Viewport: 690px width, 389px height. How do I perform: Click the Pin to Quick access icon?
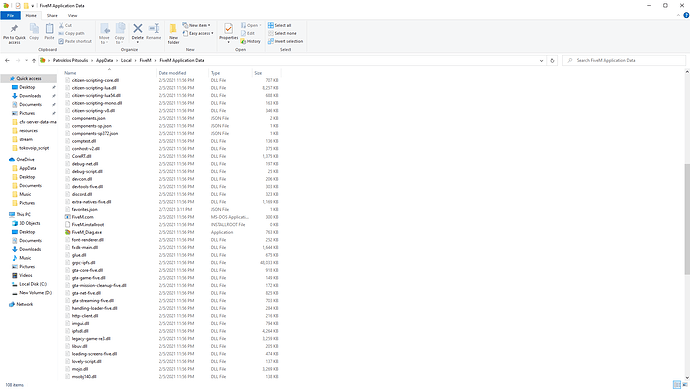[x=14, y=29]
